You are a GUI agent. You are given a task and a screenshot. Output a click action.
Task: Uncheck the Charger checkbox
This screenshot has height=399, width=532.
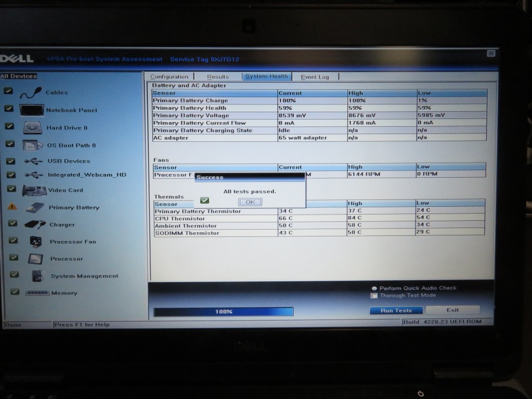tap(12, 223)
